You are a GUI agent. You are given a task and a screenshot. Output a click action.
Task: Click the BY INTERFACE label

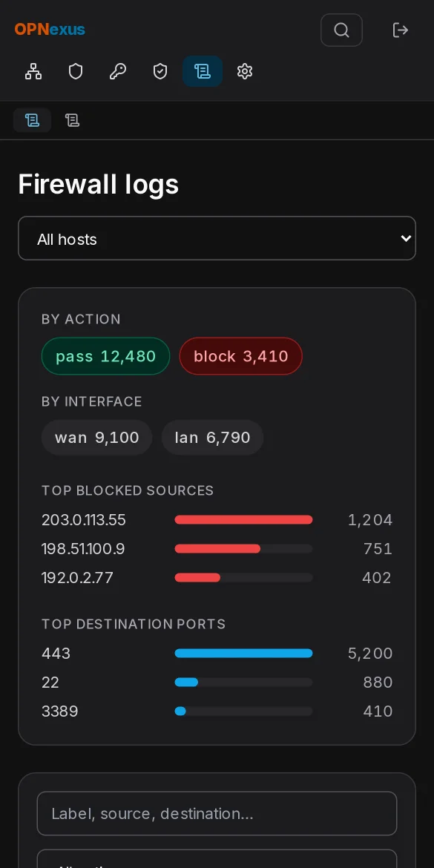(92, 401)
